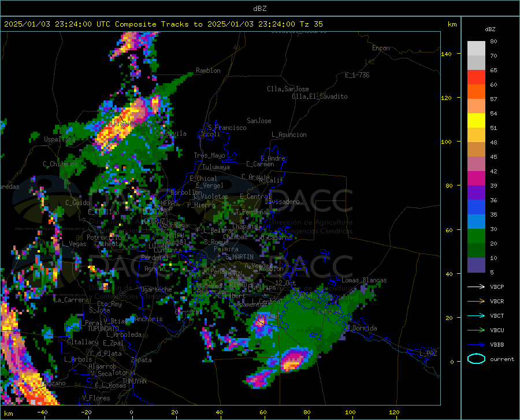
Task: Click the L_Asuncion label
Action: point(289,135)
